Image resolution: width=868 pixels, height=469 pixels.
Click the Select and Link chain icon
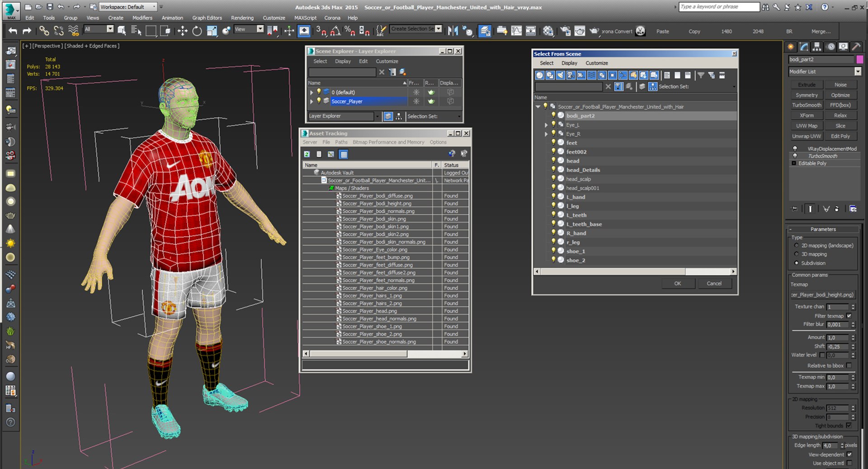(x=44, y=31)
